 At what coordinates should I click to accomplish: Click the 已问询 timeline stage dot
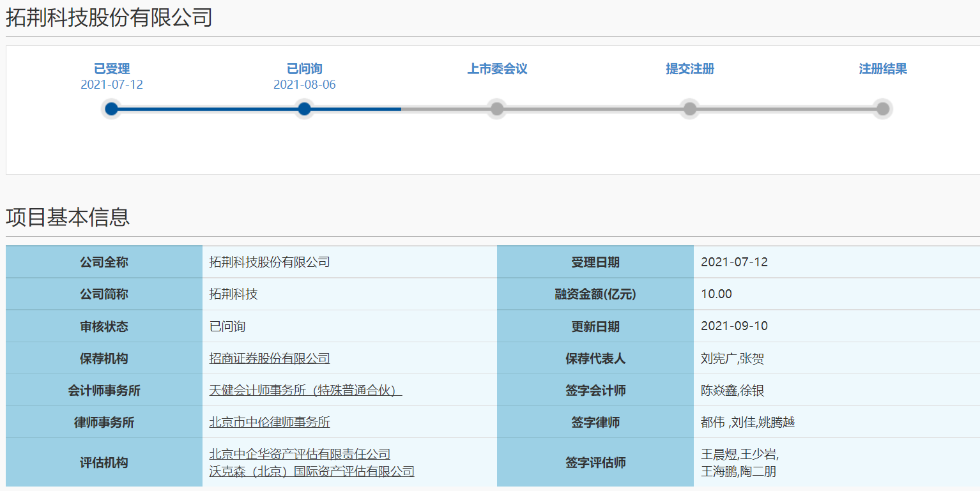point(304,109)
